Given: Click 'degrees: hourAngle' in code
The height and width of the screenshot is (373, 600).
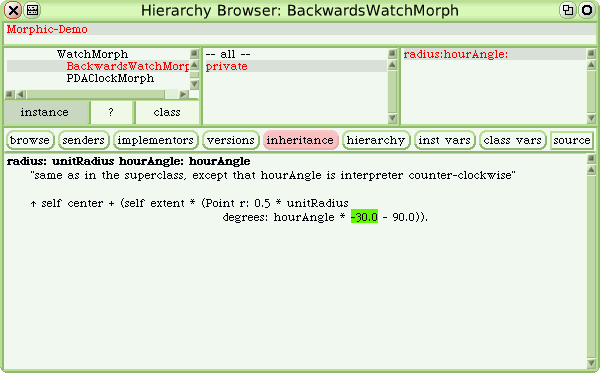Looking at the screenshot, I should click(279, 217).
